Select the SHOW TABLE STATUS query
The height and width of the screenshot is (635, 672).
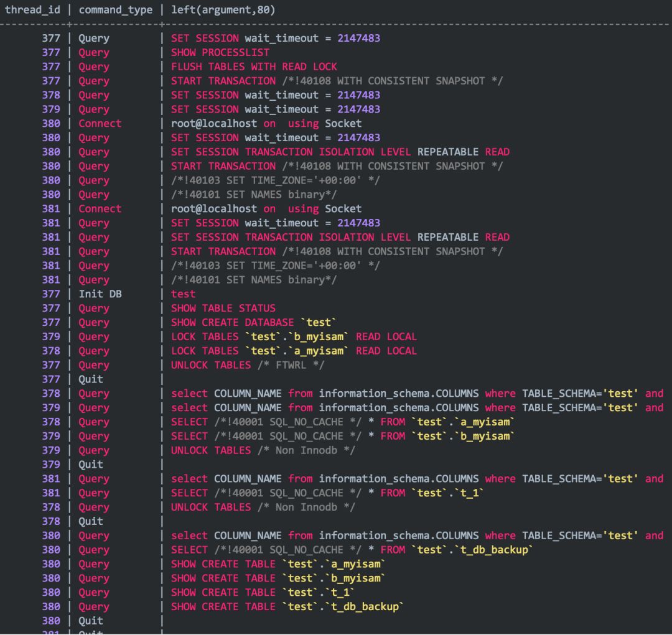[223, 308]
